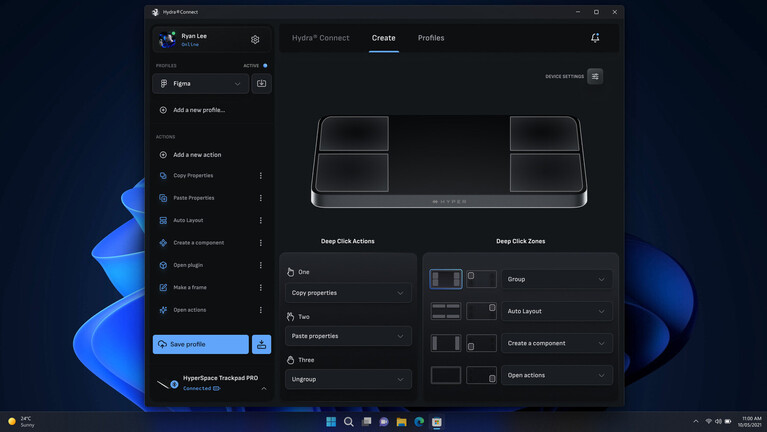Open user settings gear beside Ryan Lee
The height and width of the screenshot is (432, 767).
coord(255,40)
